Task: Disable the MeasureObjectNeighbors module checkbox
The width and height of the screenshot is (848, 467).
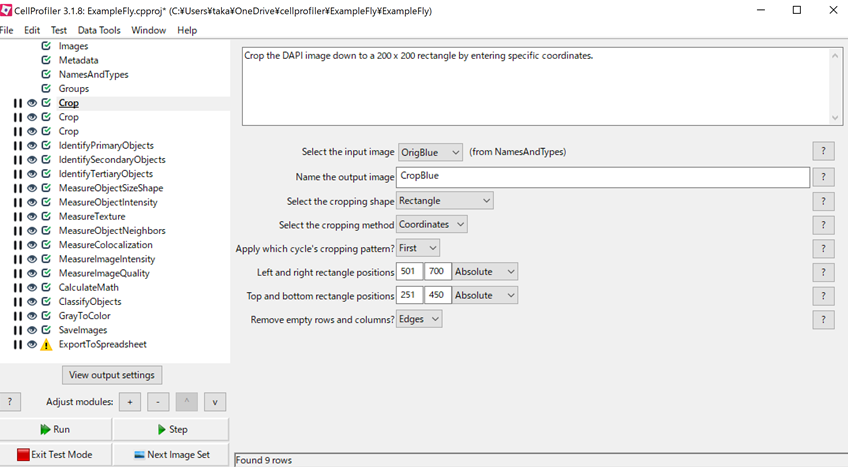Action: [47, 230]
